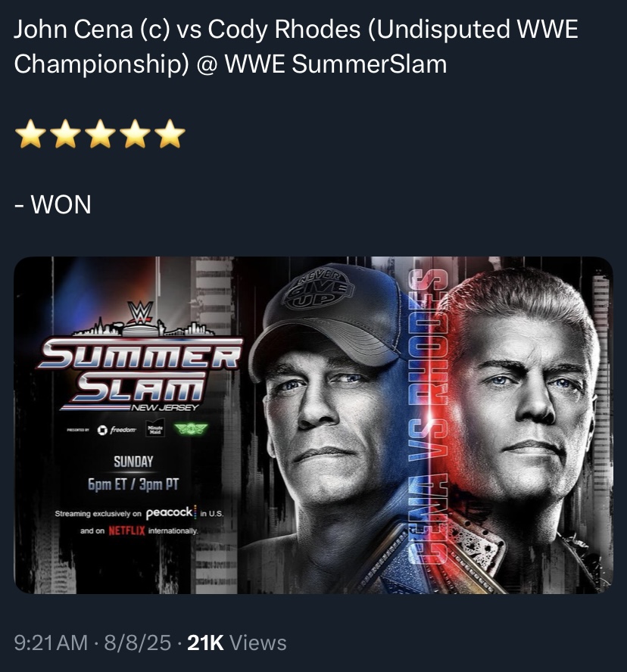Click the SummerSlam New Jersey title logo
Screen dimensions: 627x672
140,374
